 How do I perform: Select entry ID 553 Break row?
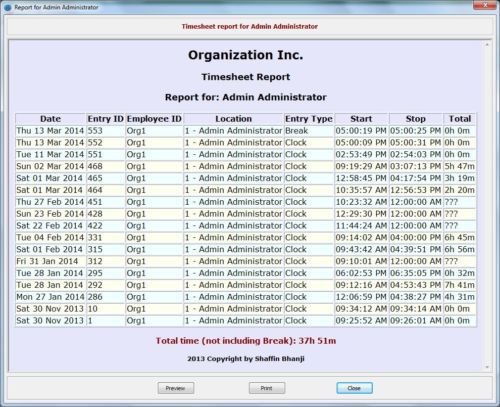(246, 131)
